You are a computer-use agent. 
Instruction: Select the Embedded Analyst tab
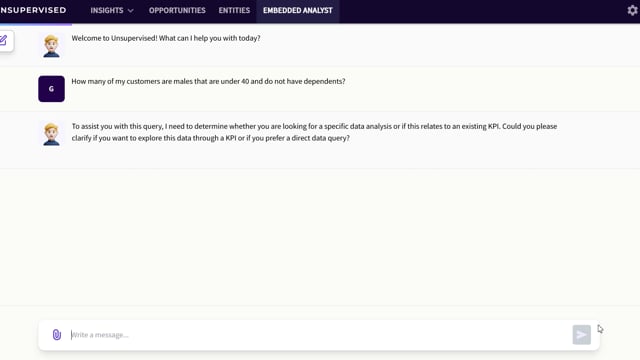tap(298, 11)
